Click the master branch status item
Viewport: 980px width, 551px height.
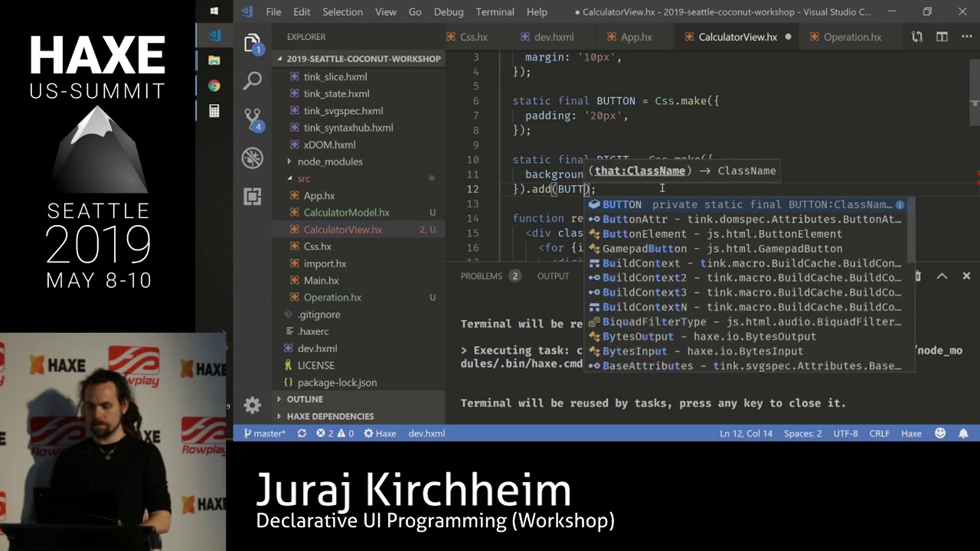pos(264,433)
